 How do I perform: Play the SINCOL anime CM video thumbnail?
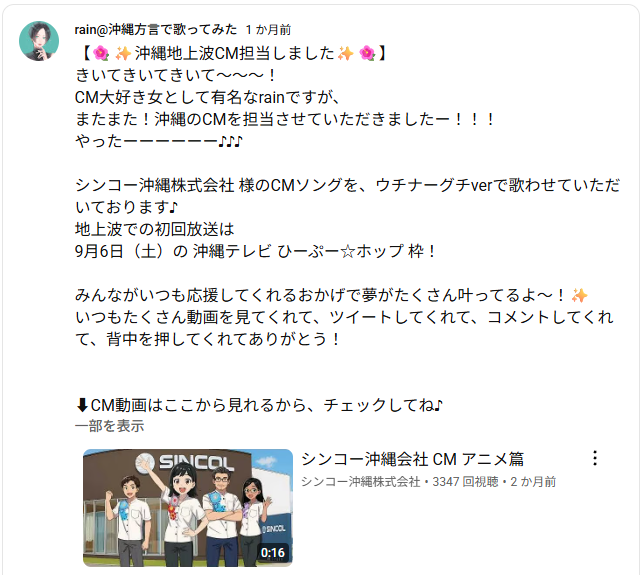188,508
